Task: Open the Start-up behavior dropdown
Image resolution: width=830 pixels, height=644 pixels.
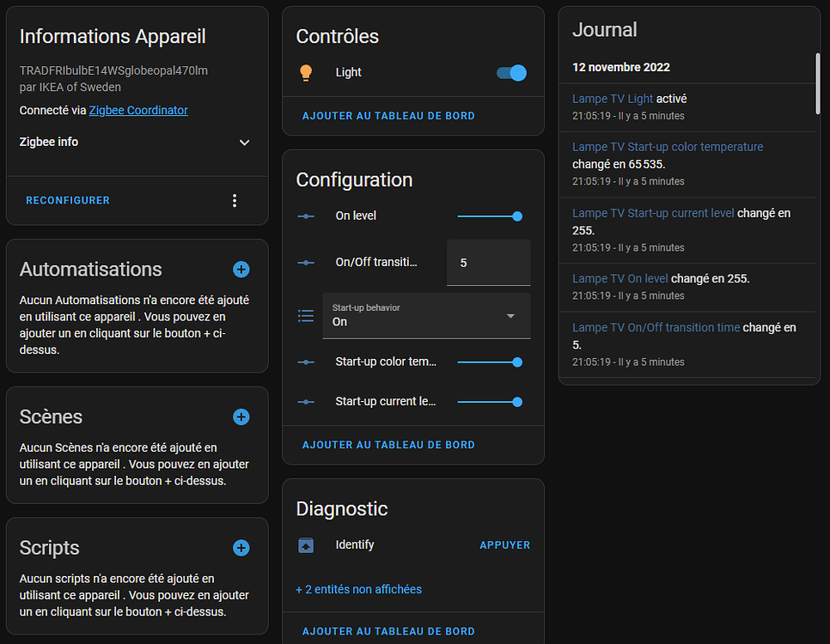Action: click(x=426, y=316)
